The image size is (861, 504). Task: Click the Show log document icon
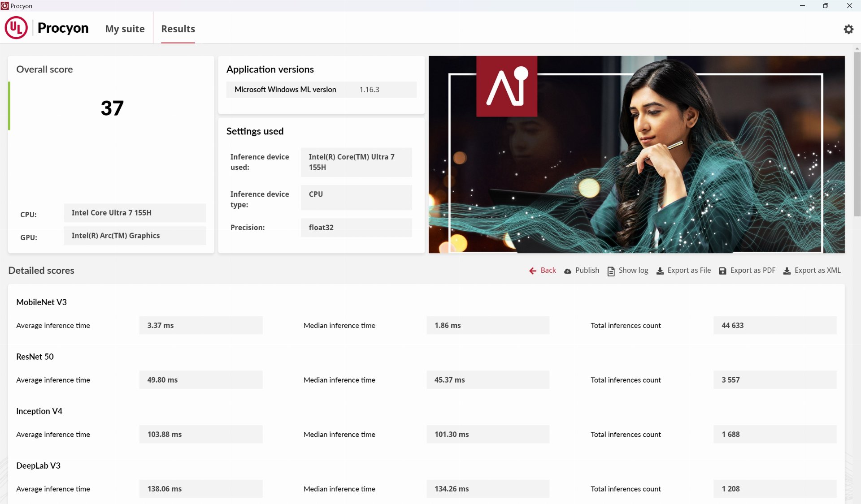pos(611,271)
